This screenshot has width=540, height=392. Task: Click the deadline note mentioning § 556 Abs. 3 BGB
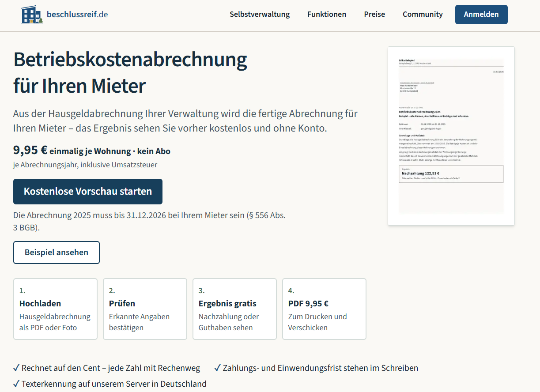click(x=149, y=222)
